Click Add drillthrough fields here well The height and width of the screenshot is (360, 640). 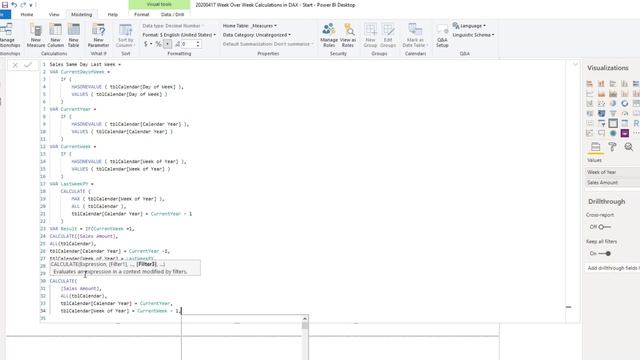[x=612, y=268]
